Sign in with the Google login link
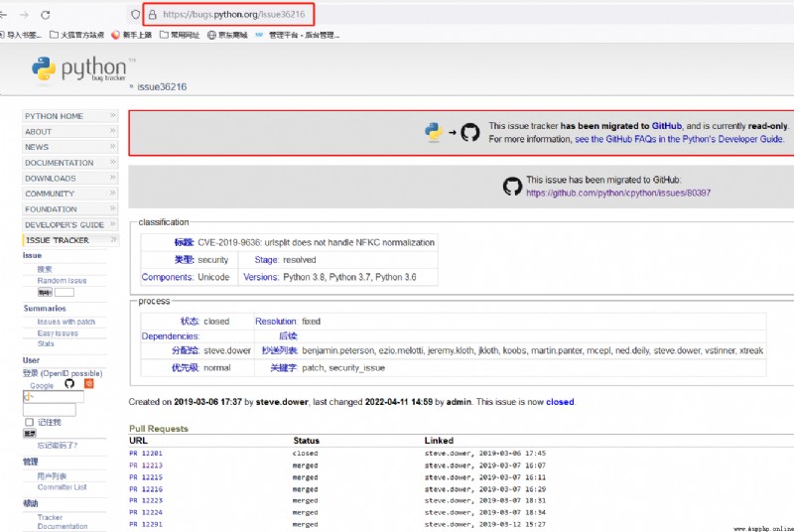794x532 pixels. pyautogui.click(x=42, y=386)
